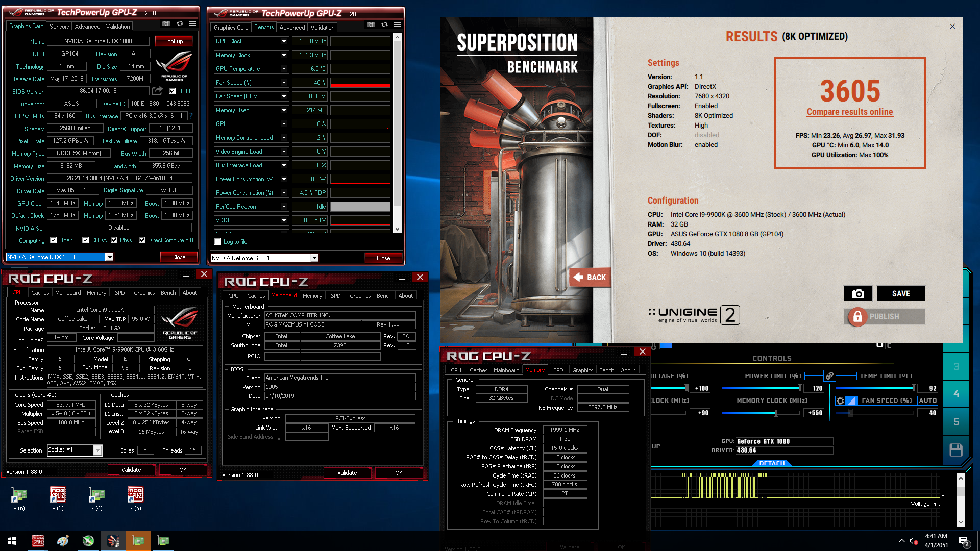This screenshot has height=551, width=980.
Task: Expand the GPU Load sensor dropdown
Action: (x=284, y=124)
